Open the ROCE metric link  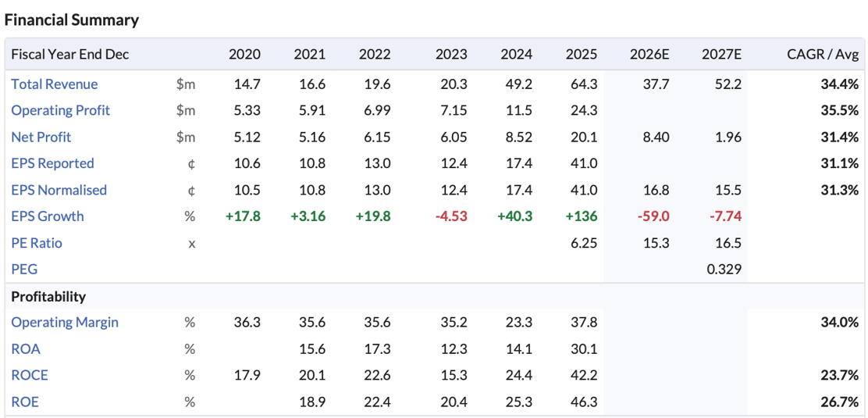point(30,375)
